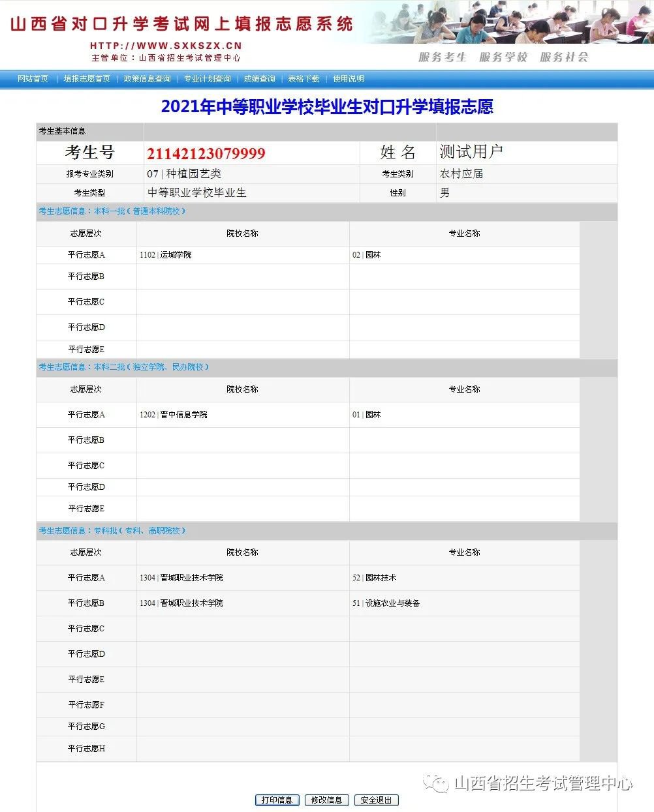Select the candidate number 21142123079999

point(206,154)
